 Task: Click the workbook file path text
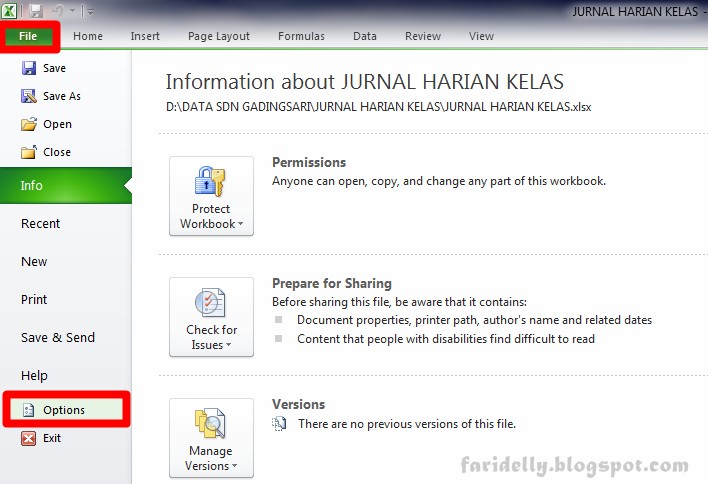(x=378, y=107)
